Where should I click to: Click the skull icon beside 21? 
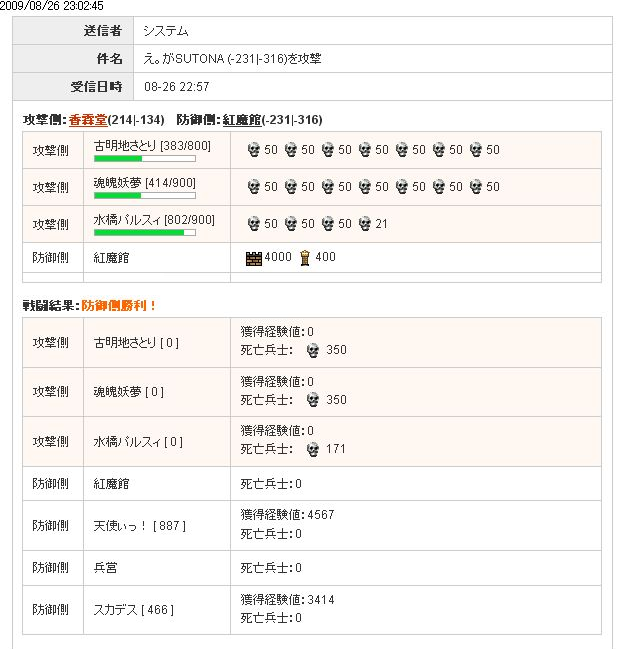tap(365, 224)
